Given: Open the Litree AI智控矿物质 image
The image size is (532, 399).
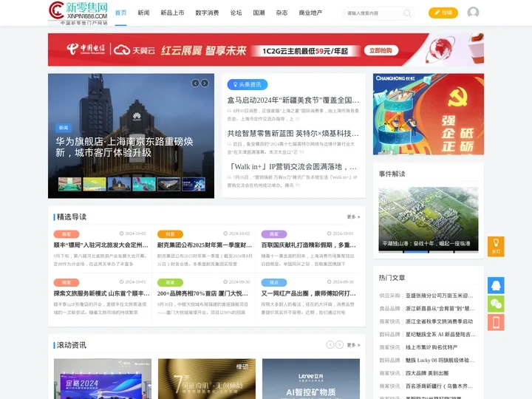Looking at the screenshot, I should [x=311, y=378].
